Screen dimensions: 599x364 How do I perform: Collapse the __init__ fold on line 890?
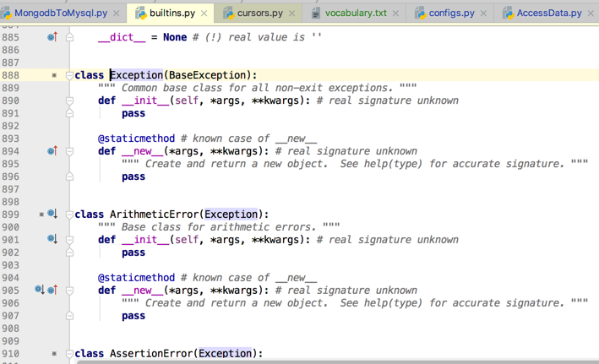click(x=69, y=101)
